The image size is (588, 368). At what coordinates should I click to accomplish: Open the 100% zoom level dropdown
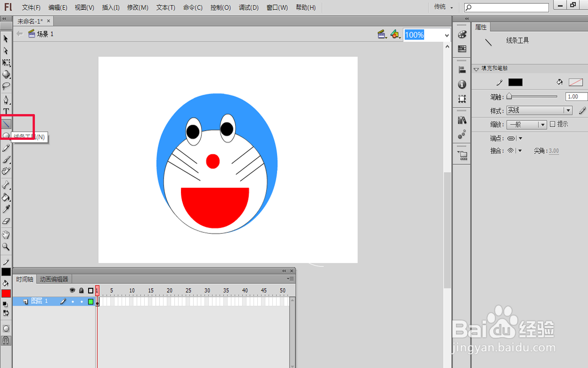point(446,35)
